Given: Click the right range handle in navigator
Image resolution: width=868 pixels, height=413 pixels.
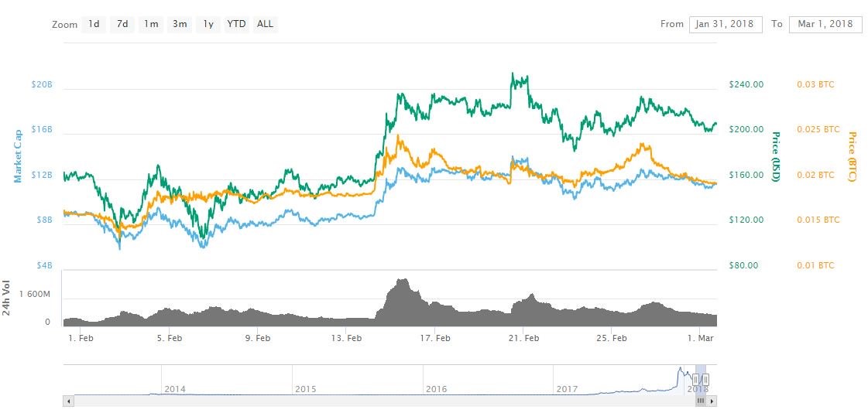Looking at the screenshot, I should coord(705,379).
